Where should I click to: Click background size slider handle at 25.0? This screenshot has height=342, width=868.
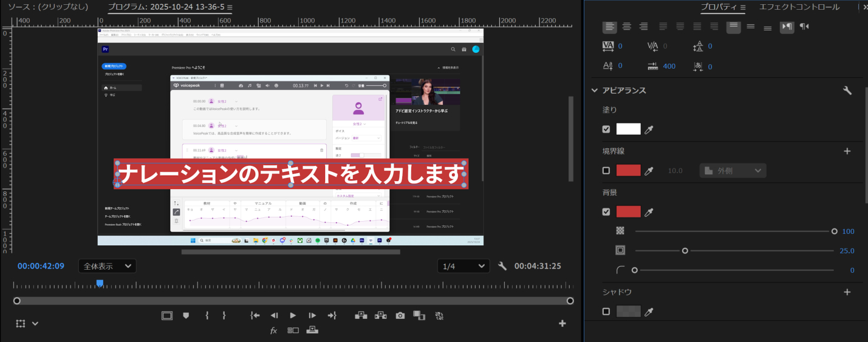(685, 251)
